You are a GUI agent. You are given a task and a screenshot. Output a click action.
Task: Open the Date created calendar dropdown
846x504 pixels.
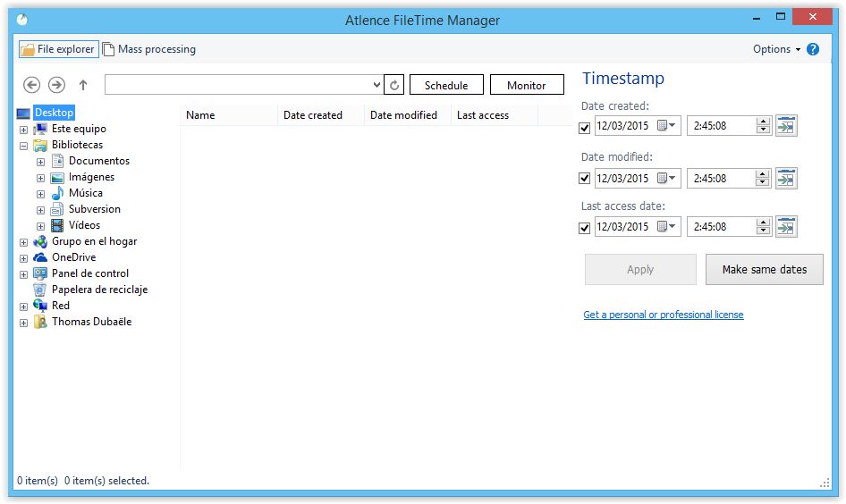[x=667, y=126]
